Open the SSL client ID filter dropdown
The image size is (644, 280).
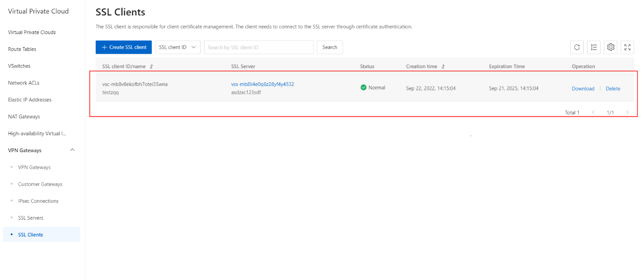pos(178,47)
